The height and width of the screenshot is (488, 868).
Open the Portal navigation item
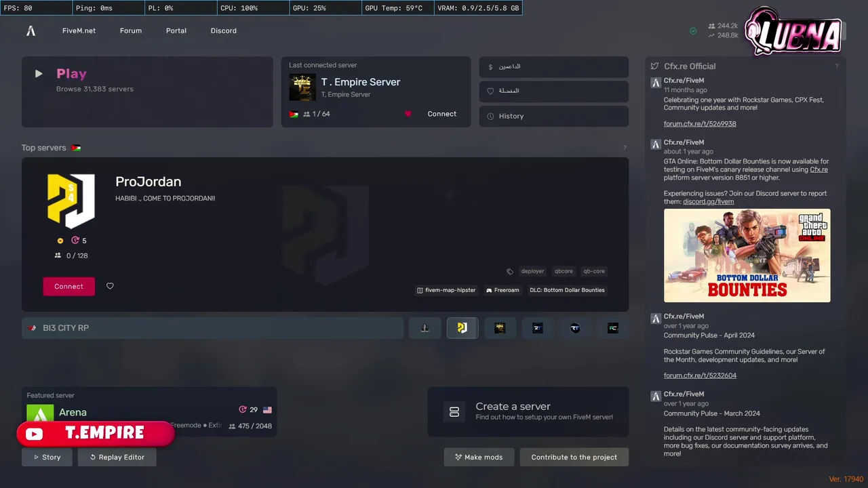pyautogui.click(x=176, y=30)
